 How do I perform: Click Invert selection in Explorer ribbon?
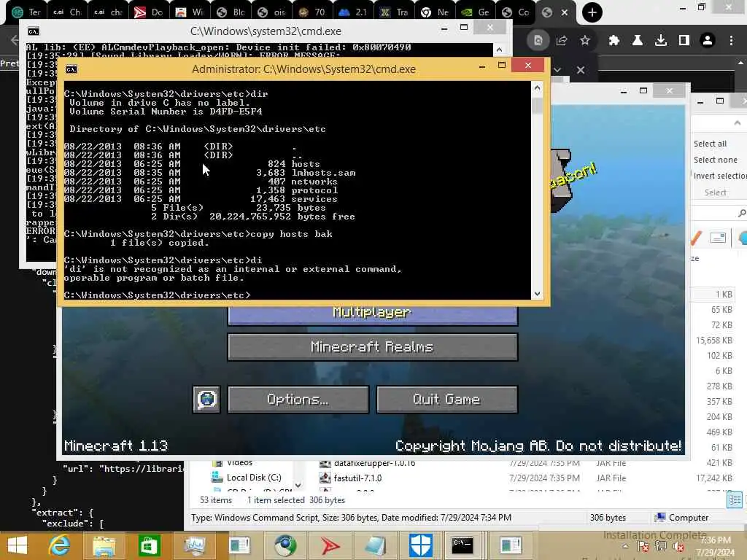720,176
